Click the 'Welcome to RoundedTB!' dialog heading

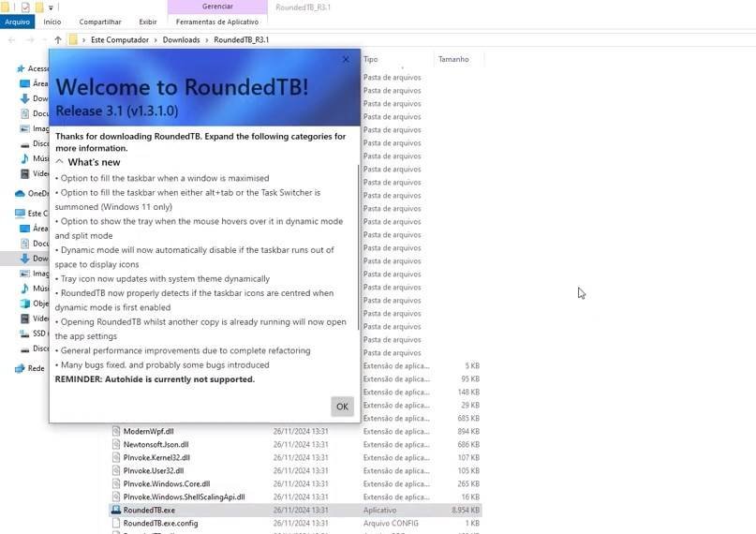(x=182, y=87)
